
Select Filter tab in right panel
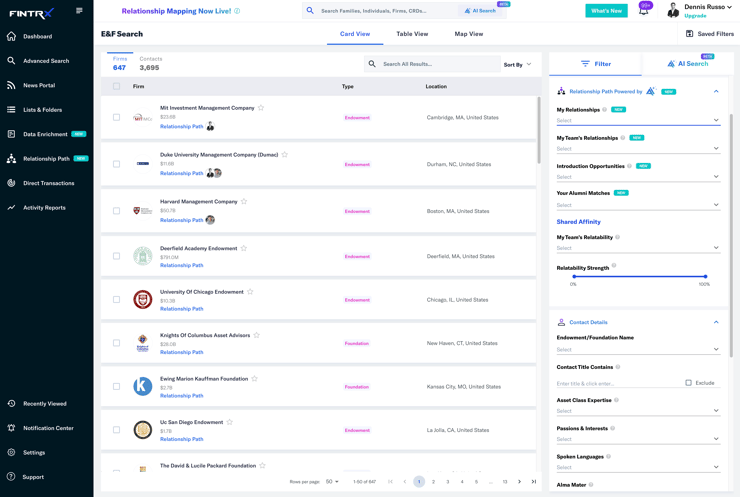click(x=596, y=64)
